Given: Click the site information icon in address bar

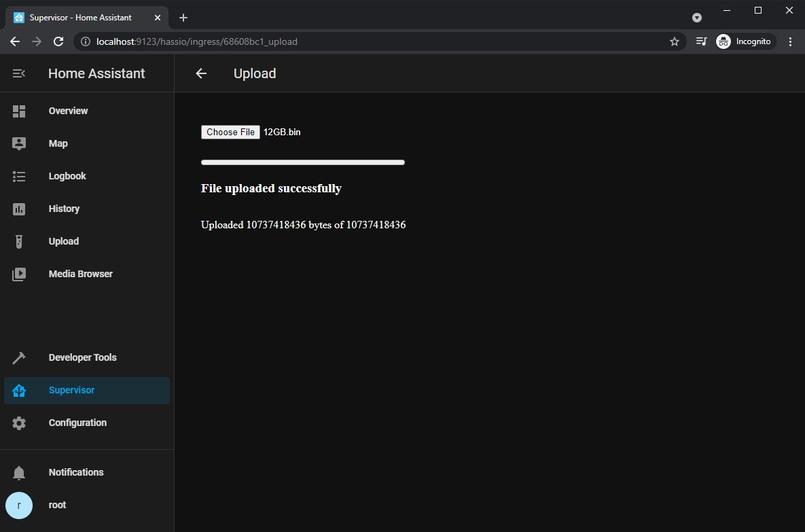Looking at the screenshot, I should tap(86, 41).
